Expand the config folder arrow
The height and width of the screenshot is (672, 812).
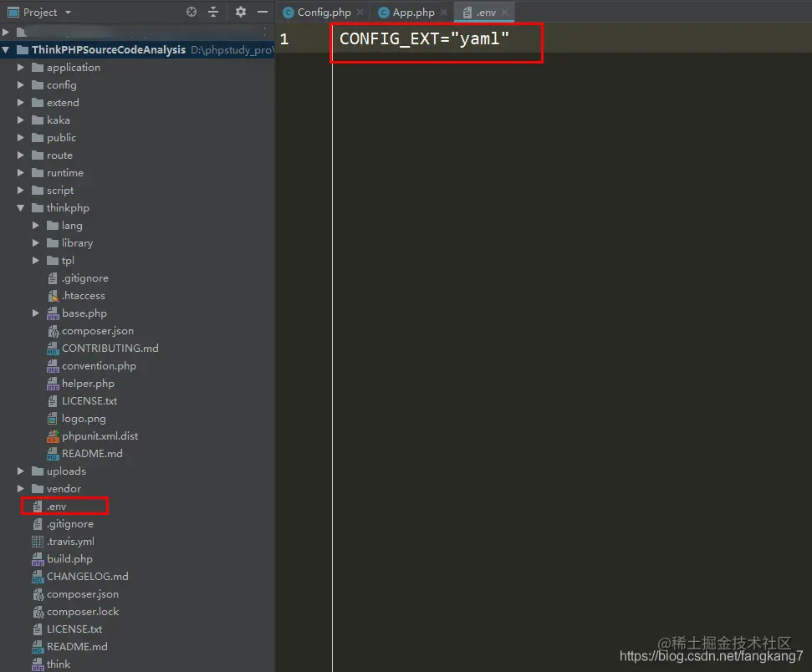click(21, 85)
